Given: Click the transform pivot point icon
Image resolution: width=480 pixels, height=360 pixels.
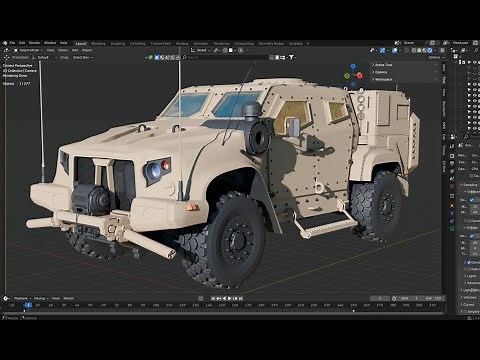Looking at the screenshot, I should click(217, 50).
